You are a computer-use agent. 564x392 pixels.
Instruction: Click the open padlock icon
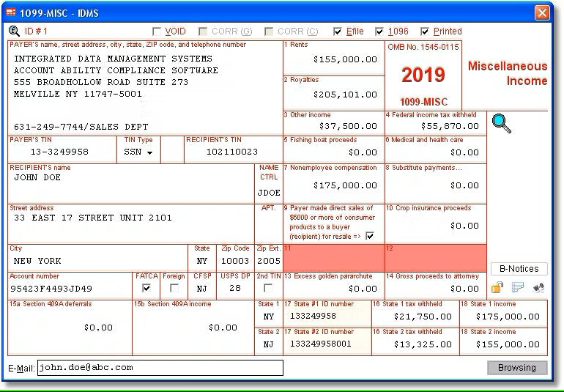497,288
